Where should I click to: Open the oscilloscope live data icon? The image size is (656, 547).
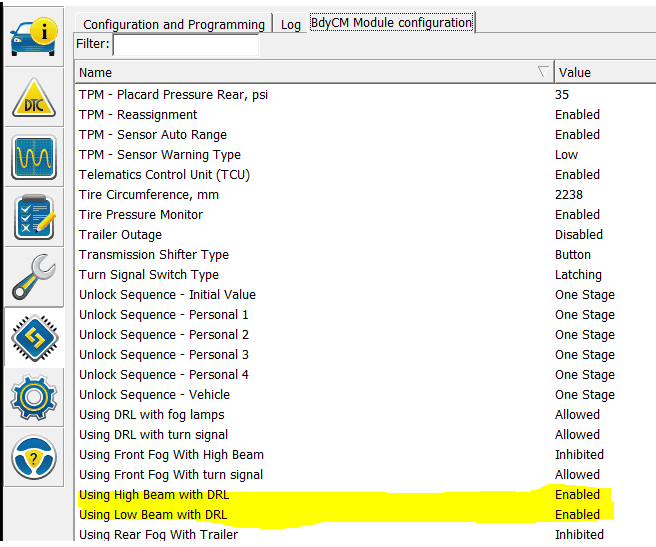(34, 157)
